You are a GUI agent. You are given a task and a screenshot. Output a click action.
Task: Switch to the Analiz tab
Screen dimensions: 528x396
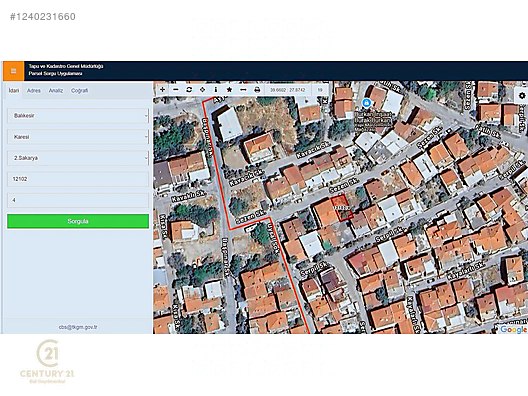point(56,91)
